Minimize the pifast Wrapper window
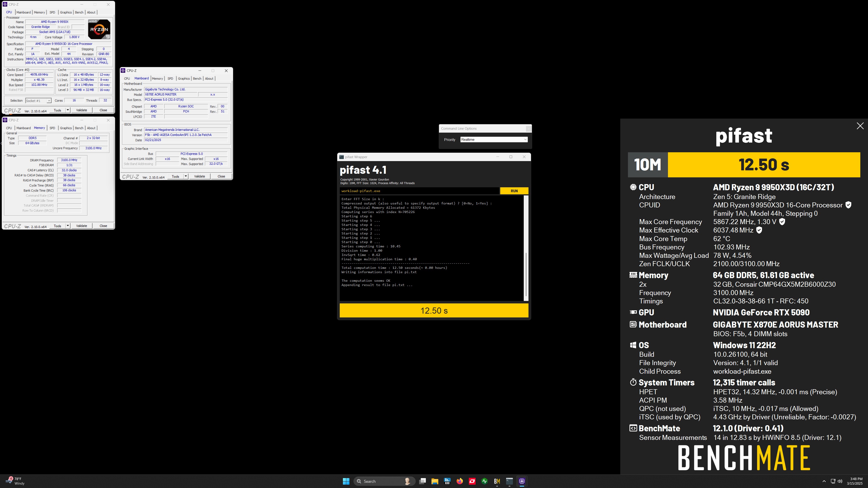Image resolution: width=868 pixels, height=488 pixels. (x=497, y=157)
